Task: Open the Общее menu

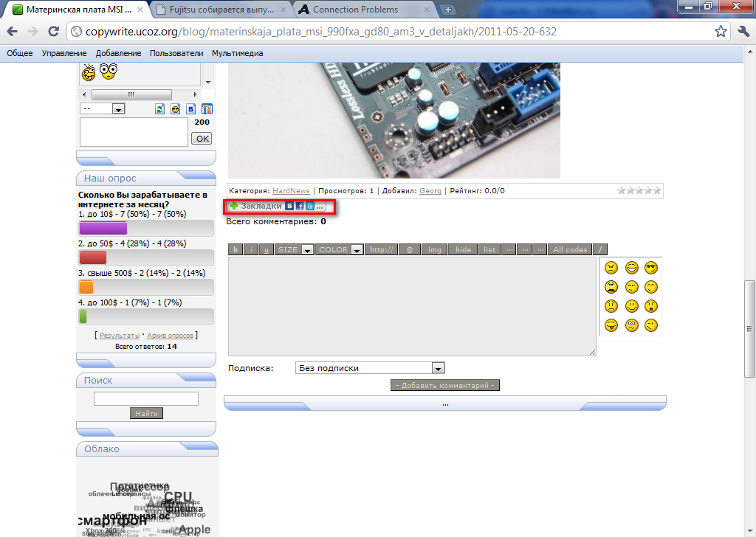Action: tap(20, 53)
